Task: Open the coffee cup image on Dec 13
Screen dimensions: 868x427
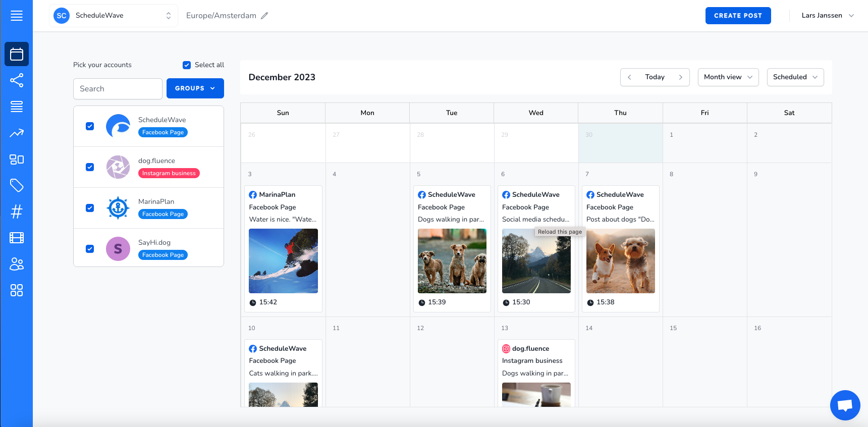Action: (x=536, y=395)
